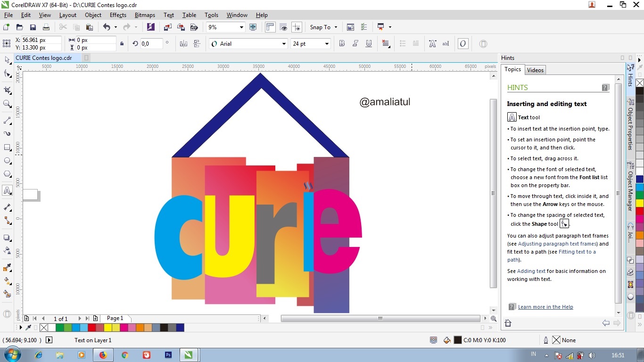The width and height of the screenshot is (644, 362).
Task: Open the Text Properties icon
Action: [x=432, y=44]
